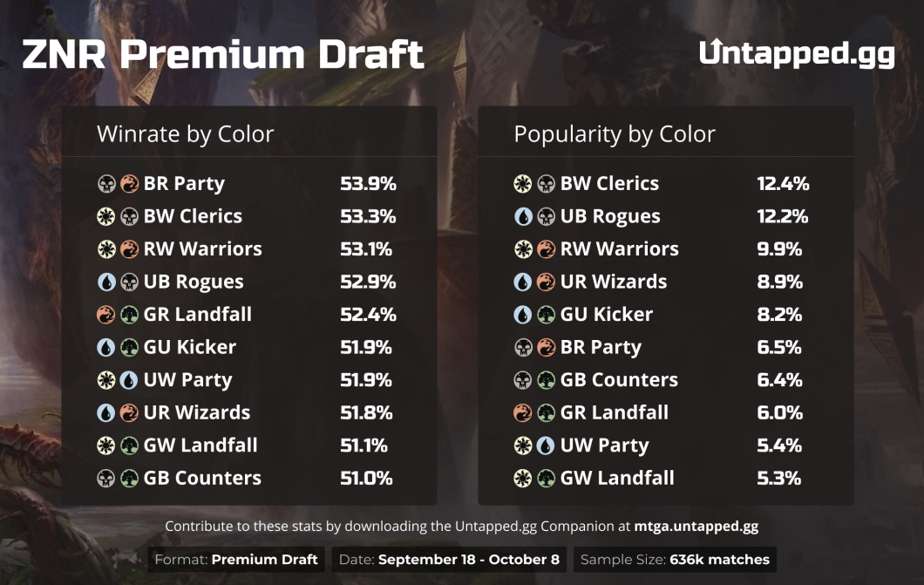Select the Winrate by Color heading
The height and width of the screenshot is (585, 924).
pos(185,134)
